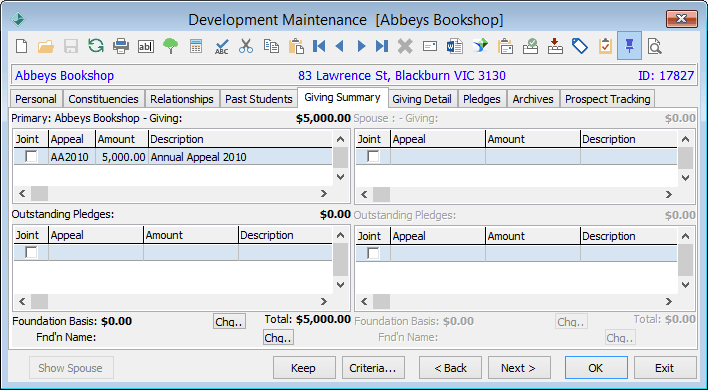The height and width of the screenshot is (390, 708).
Task: Click the inbox with red download arrow icon
Action: (555, 46)
